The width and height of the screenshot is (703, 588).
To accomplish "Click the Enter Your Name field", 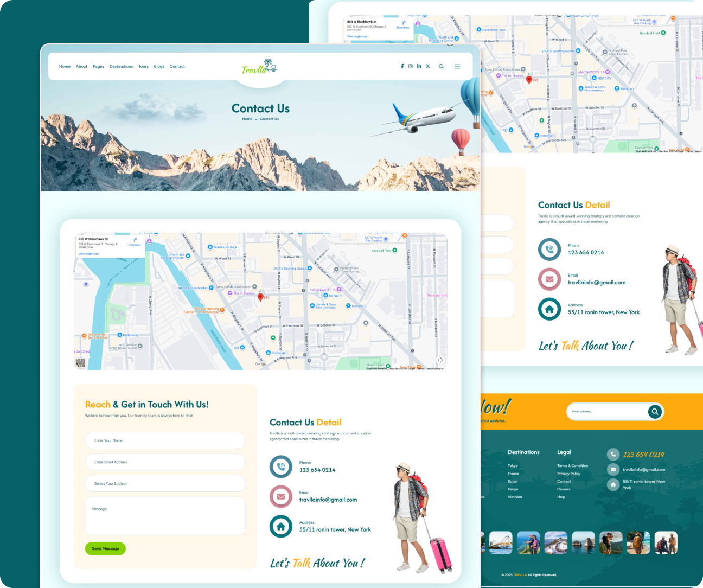I will point(165,440).
